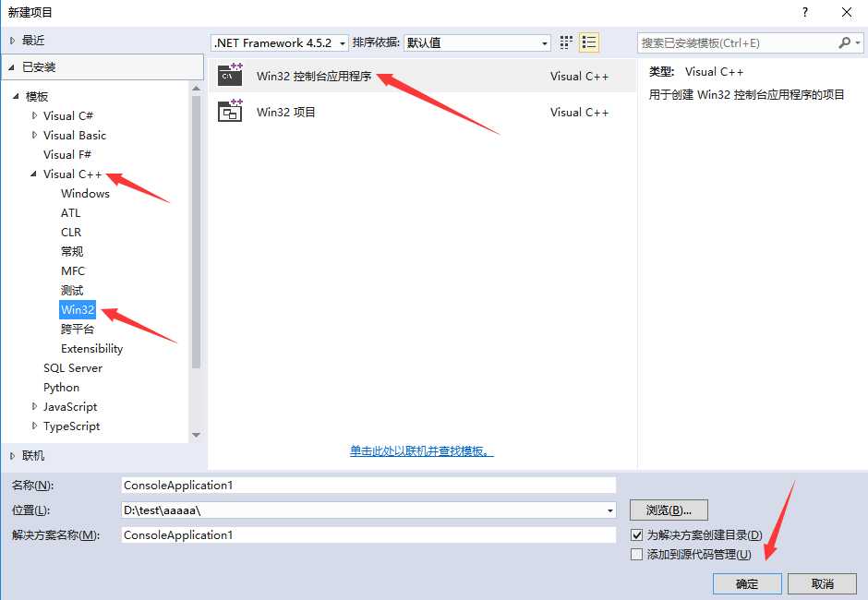Select 跨平台 template category
868x600 pixels.
point(78,329)
